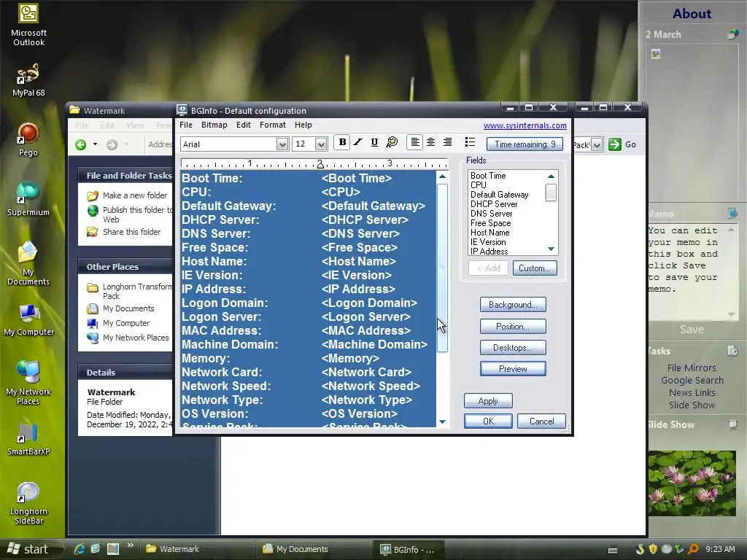The height and width of the screenshot is (560, 747).
Task: Toggle underline formatting in BGInfo
Action: [374, 142]
